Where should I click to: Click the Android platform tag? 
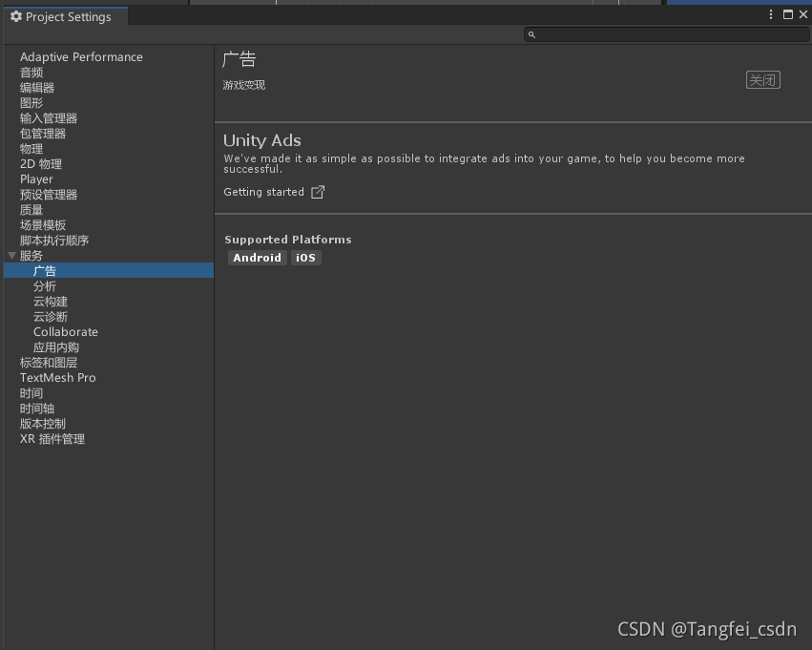[x=257, y=258]
